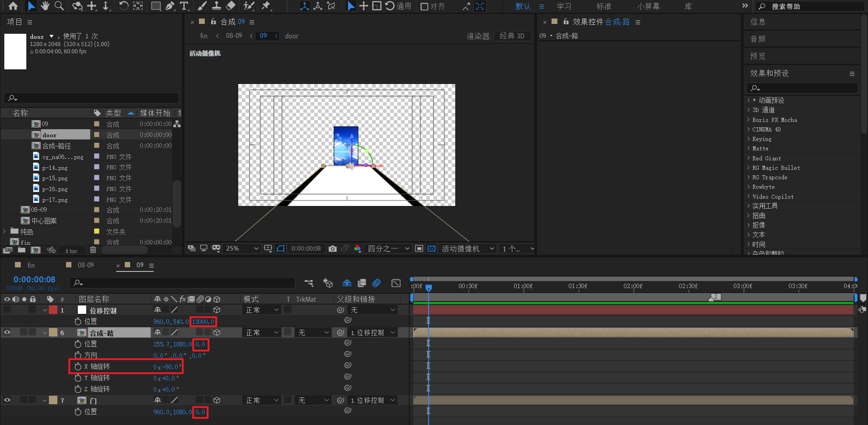Click the red label swatch of 位移控制
The image size is (868, 425).
coord(53,310)
